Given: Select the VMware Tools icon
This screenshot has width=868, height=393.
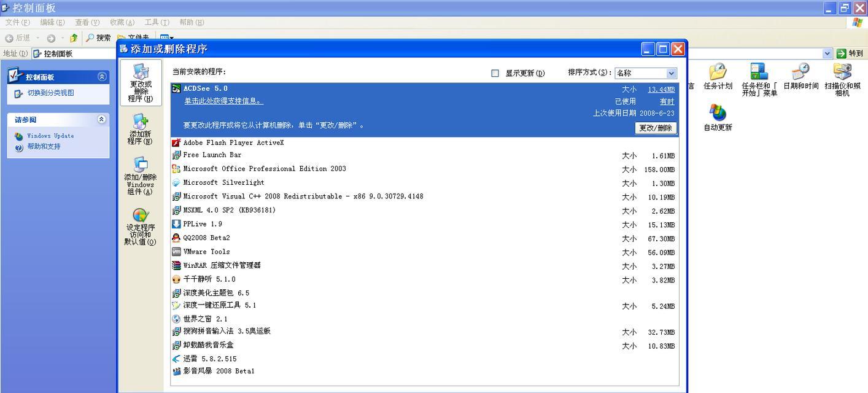Looking at the screenshot, I should [x=176, y=252].
